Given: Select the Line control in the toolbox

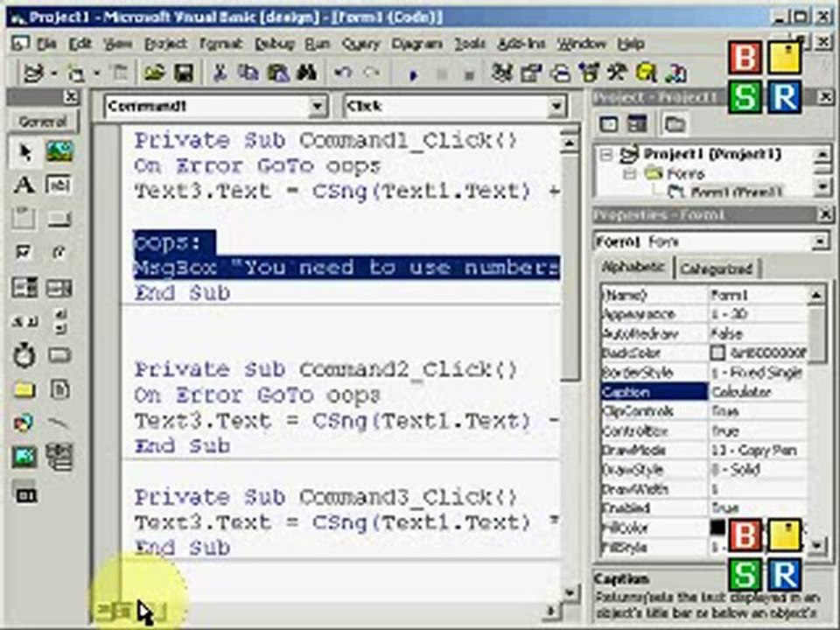Looking at the screenshot, I should (x=59, y=423).
